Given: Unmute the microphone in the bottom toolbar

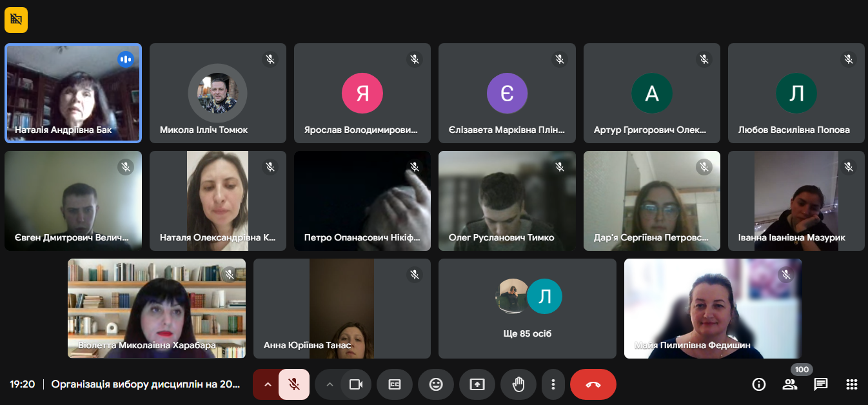Looking at the screenshot, I should point(294,384).
